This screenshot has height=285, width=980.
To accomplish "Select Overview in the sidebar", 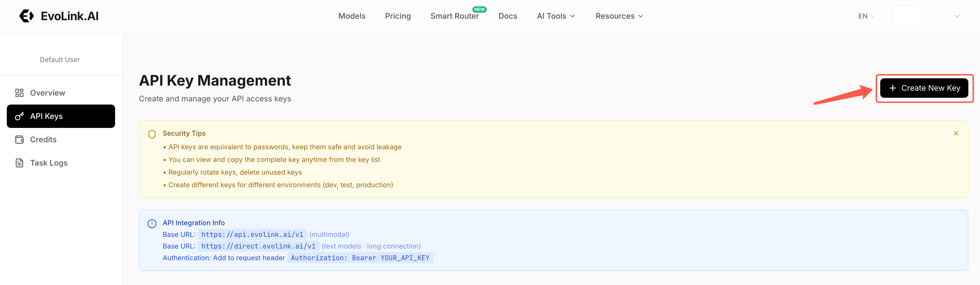I will (x=61, y=93).
